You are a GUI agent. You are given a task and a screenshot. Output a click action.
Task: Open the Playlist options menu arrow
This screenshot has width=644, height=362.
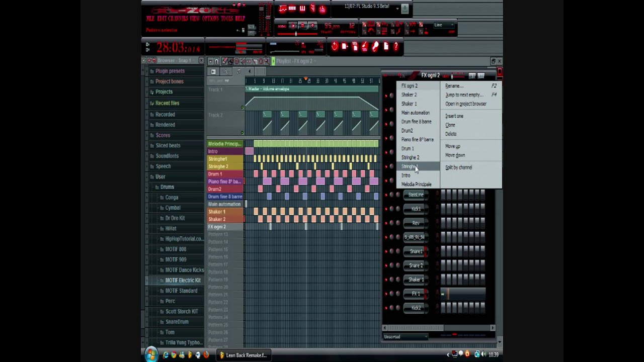210,61
